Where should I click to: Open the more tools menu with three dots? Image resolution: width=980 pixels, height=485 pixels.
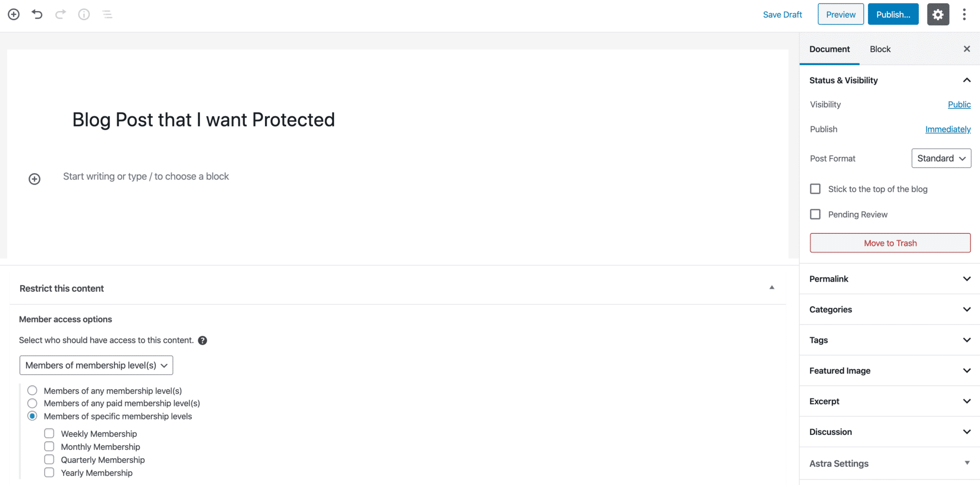click(964, 14)
